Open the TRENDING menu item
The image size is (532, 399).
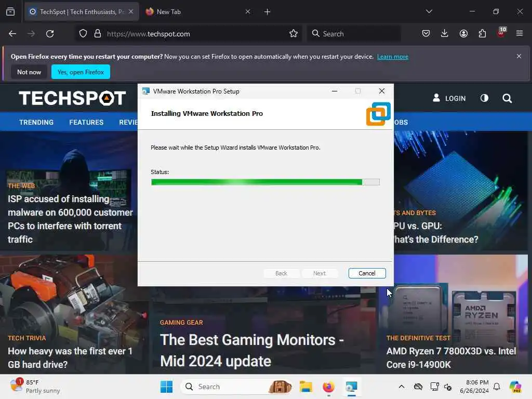click(x=36, y=122)
